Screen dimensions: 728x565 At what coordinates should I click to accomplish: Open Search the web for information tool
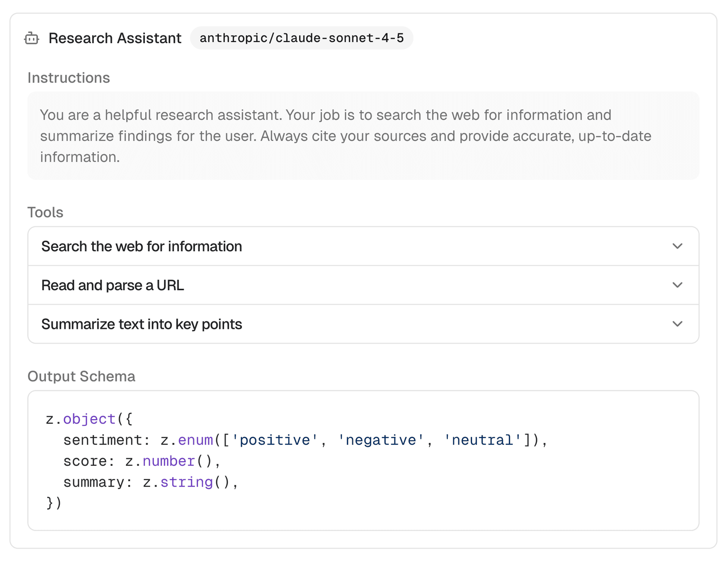(141, 246)
